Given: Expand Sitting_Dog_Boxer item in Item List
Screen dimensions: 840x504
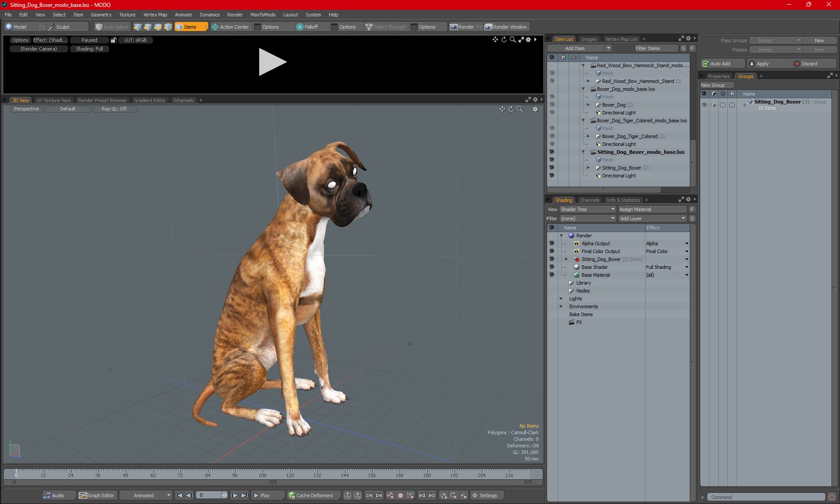Looking at the screenshot, I should 588,168.
